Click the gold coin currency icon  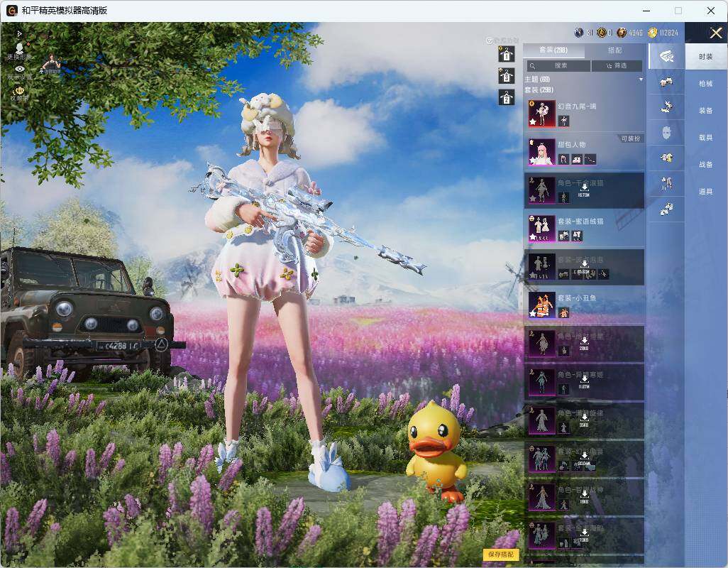pos(652,33)
